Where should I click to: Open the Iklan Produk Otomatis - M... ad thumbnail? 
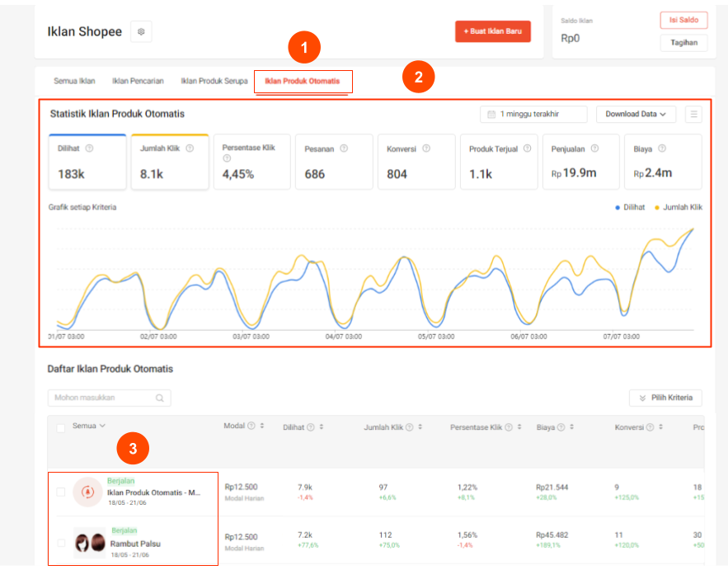point(87,492)
